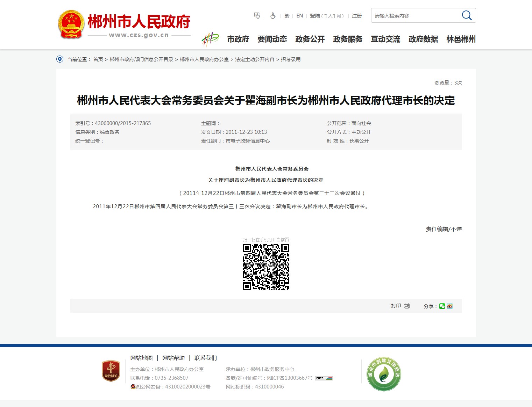
Task: Click the 注册 register link
Action: 357,16
